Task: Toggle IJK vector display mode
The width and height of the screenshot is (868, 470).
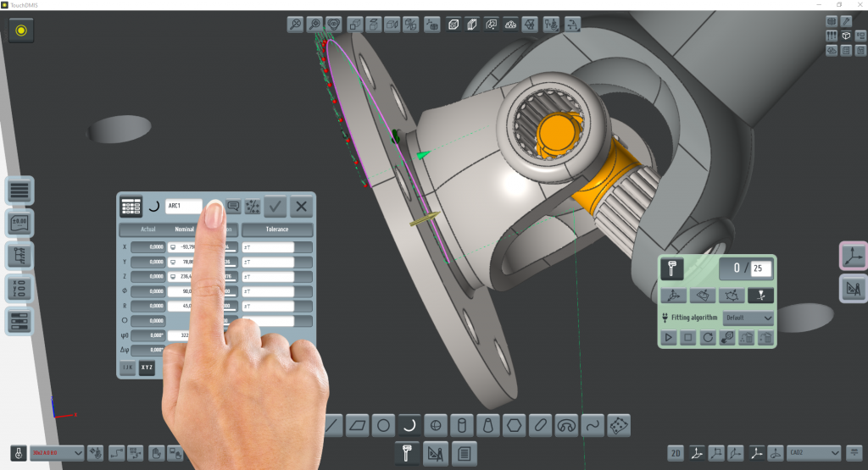Action: (x=127, y=368)
